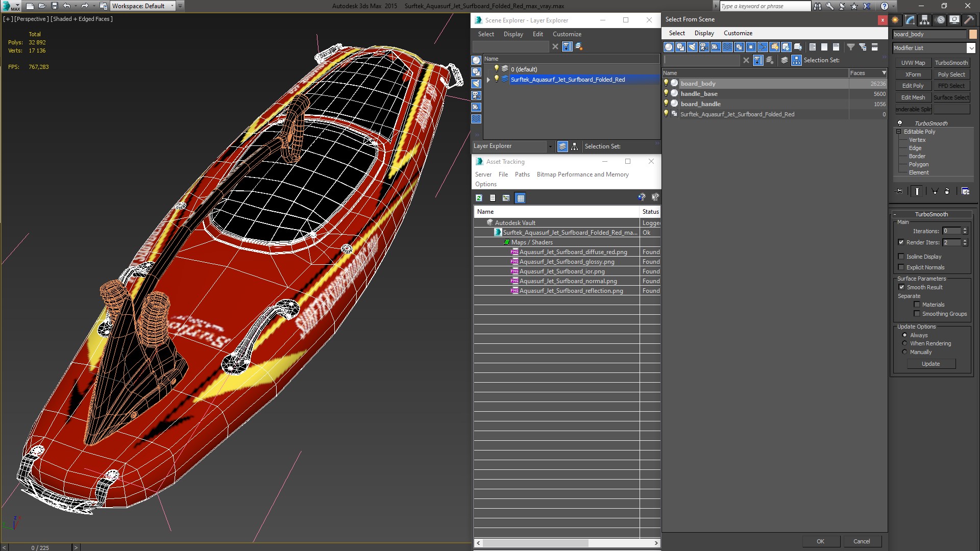
Task: Collapse the TurboSmooth rollout
Action: (894, 214)
